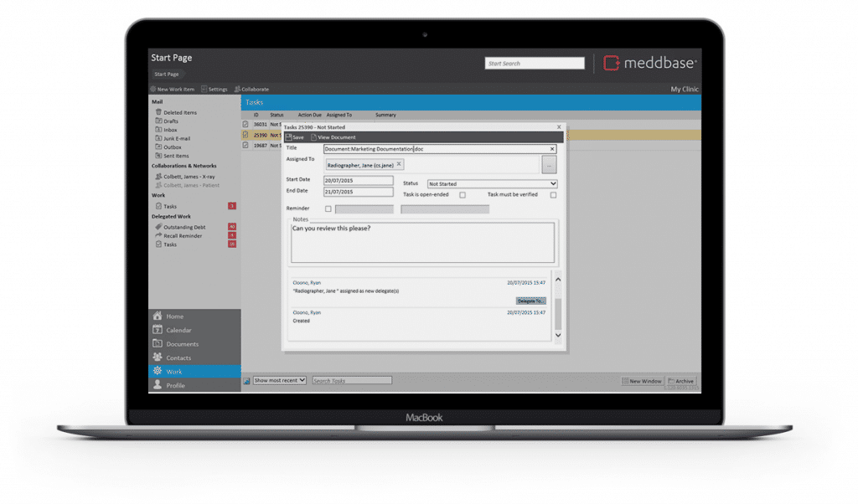Remove Radiographer, Jane from assignees
The height and width of the screenshot is (504, 858).
pyautogui.click(x=399, y=164)
